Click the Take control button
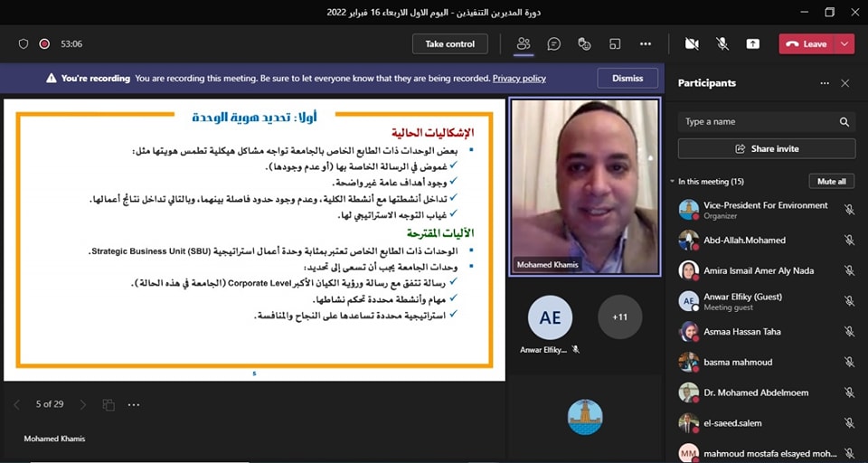This screenshot has width=868, height=463. [449, 43]
